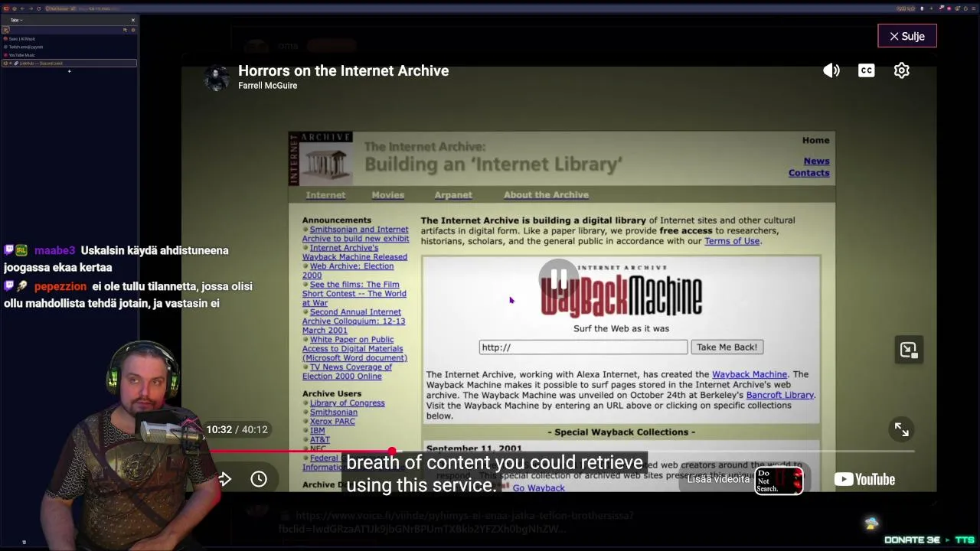Go back with browser back arrow
The height and width of the screenshot is (551, 980).
pos(22,8)
